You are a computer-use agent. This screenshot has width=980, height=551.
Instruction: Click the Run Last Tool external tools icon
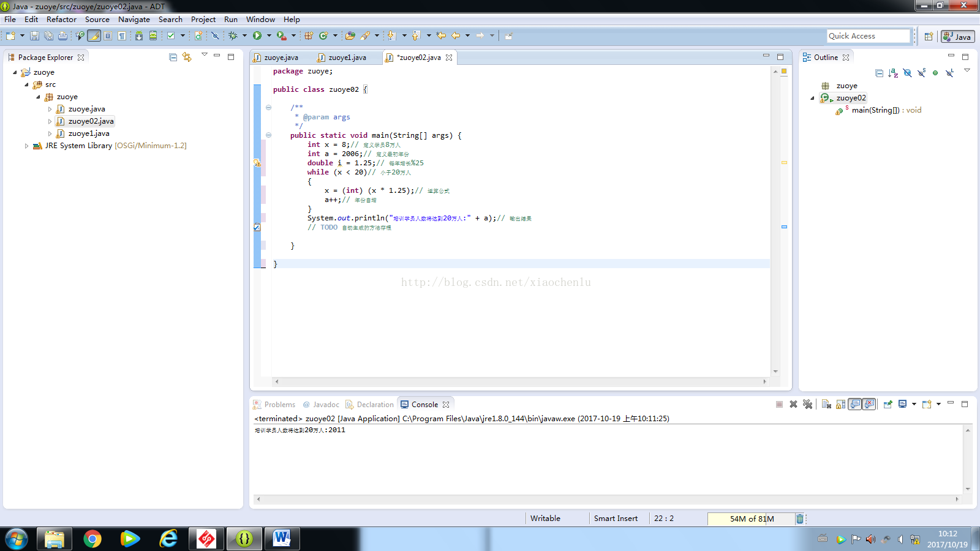pyautogui.click(x=281, y=36)
